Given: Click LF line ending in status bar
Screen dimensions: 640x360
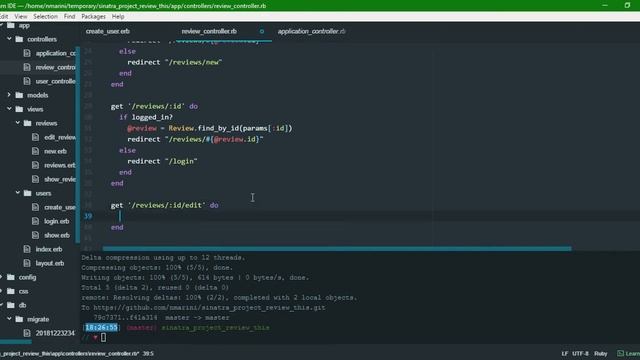Looking at the screenshot, I should tap(564, 353).
